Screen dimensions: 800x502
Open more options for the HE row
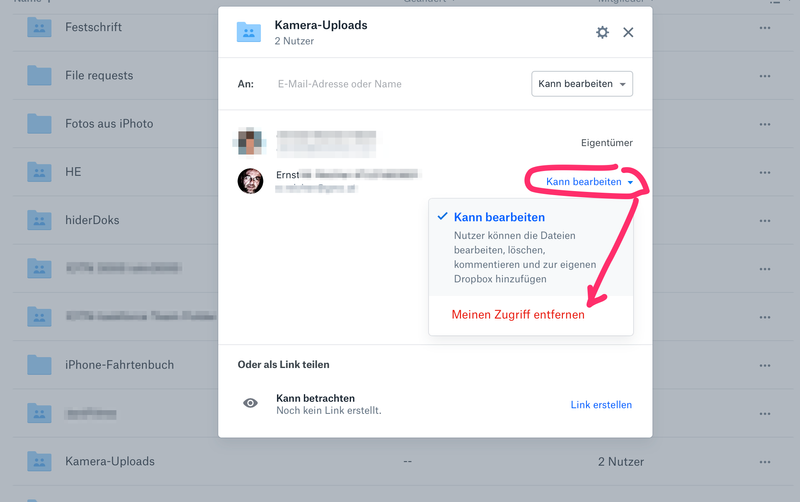764,172
